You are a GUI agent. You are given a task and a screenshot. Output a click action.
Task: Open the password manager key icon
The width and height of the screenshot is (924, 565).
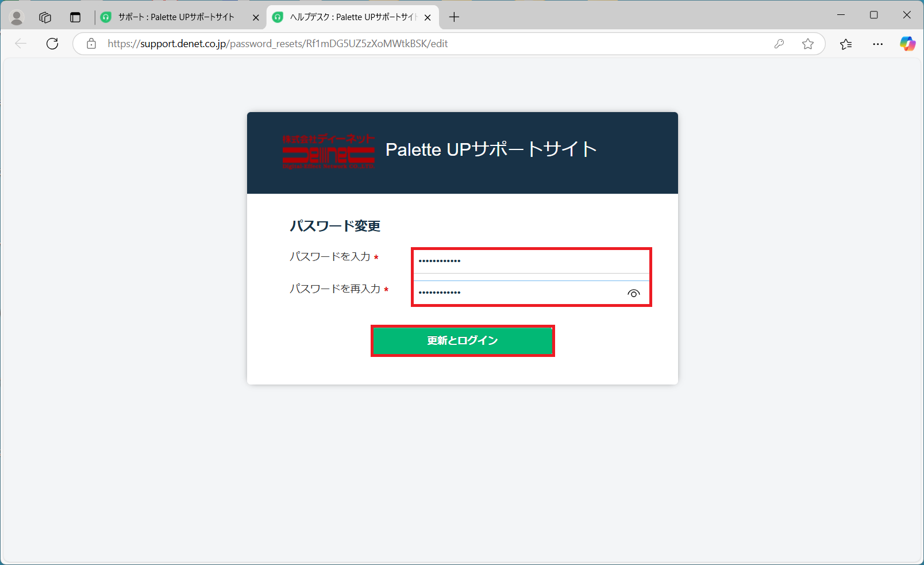point(779,44)
